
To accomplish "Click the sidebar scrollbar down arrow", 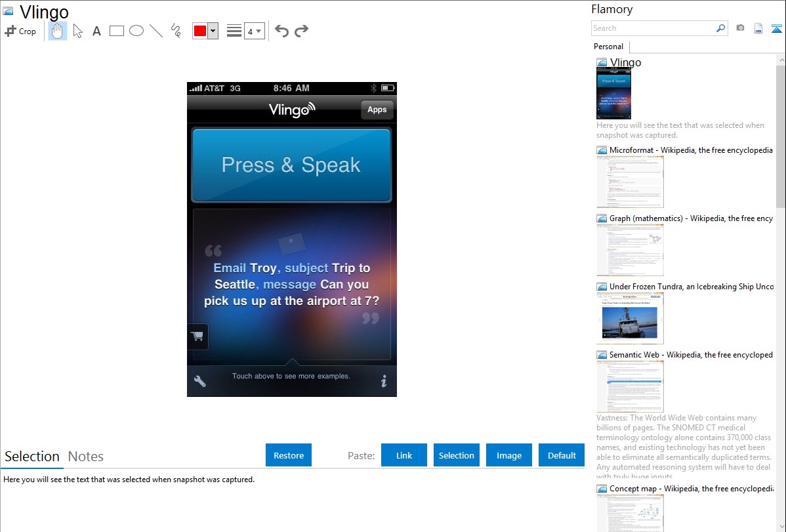I will click(781, 527).
